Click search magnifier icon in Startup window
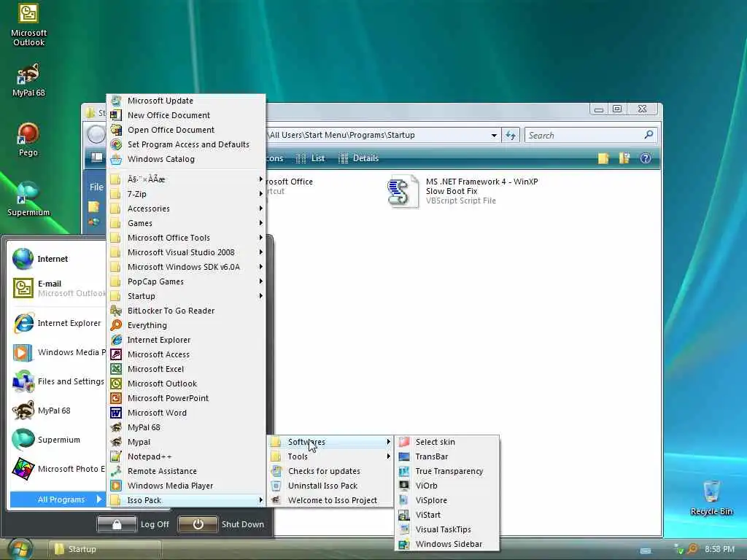 [649, 135]
